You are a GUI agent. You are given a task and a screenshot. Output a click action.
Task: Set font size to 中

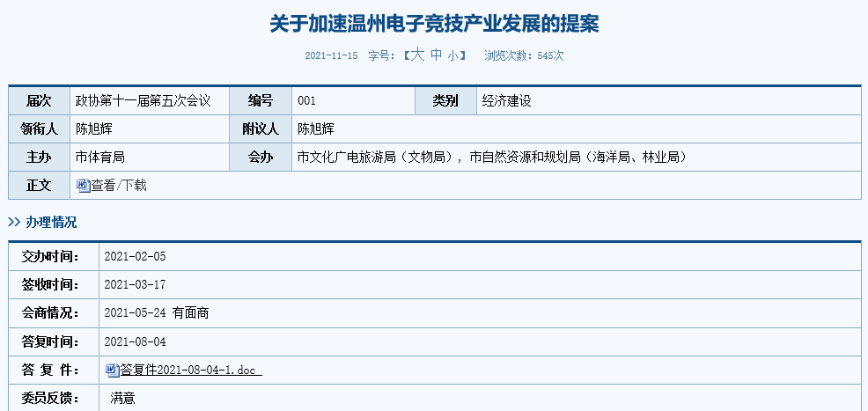pos(437,55)
